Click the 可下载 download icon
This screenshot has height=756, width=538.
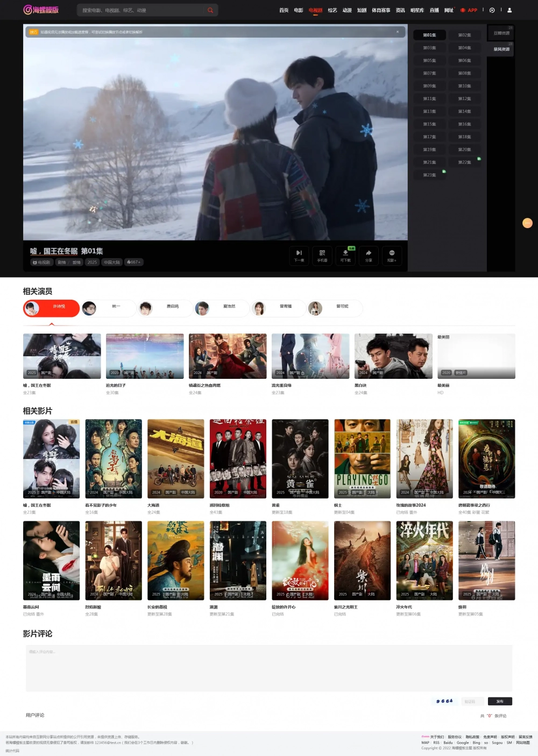pyautogui.click(x=345, y=255)
